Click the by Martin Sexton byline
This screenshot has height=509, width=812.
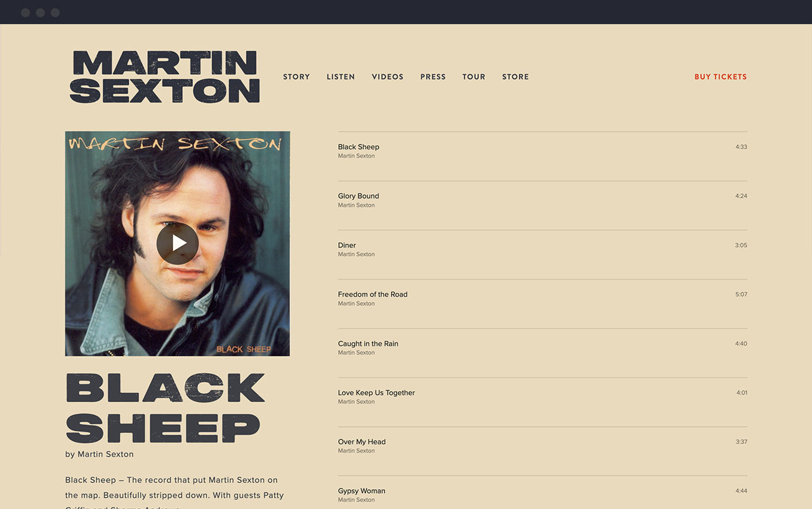coord(100,454)
